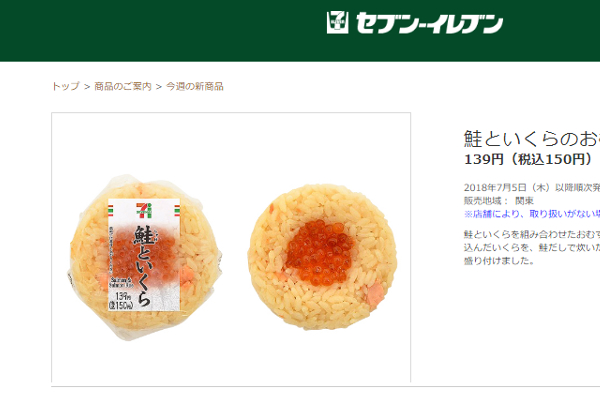Open the トップ breadcrumb link
Viewport: 600px width, 400px height.
click(66, 87)
